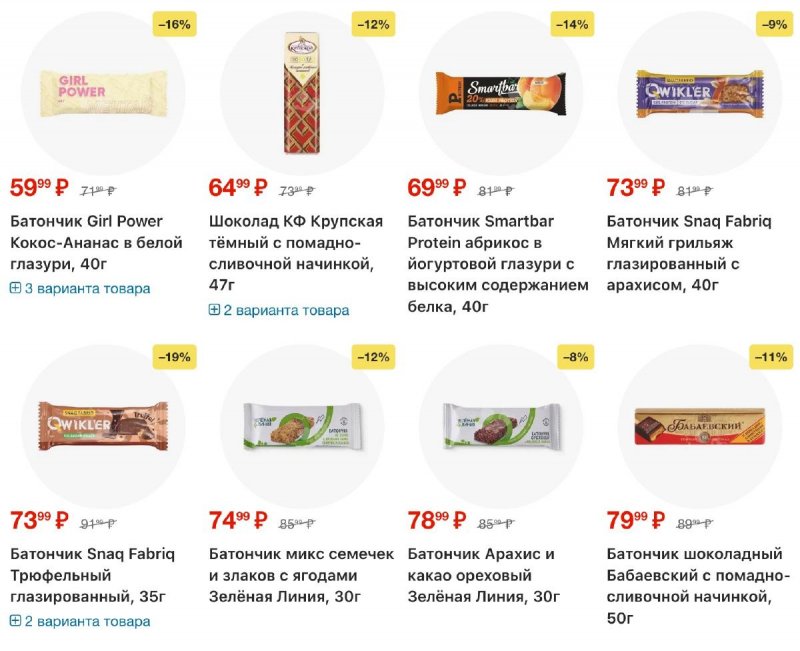Click the –19% discount badge
Screen dimensions: 800x651
tap(173, 357)
